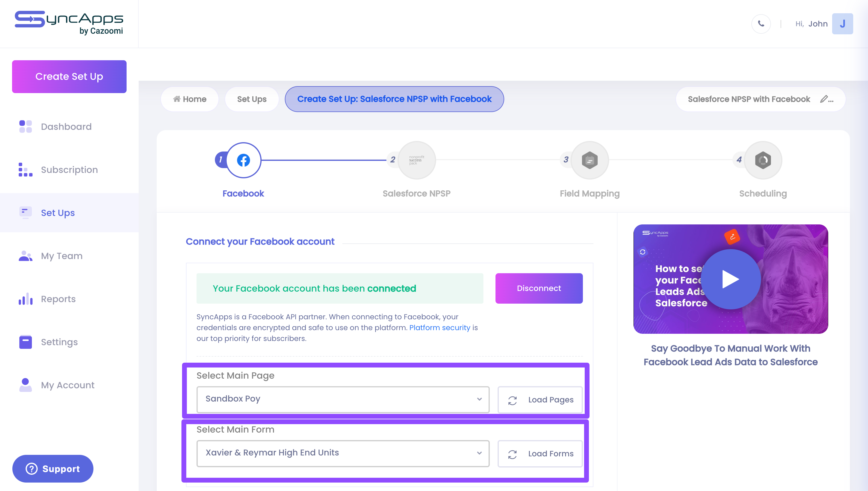Click the Dashboard sidebar icon
Image resolution: width=868 pixels, height=491 pixels.
point(26,127)
